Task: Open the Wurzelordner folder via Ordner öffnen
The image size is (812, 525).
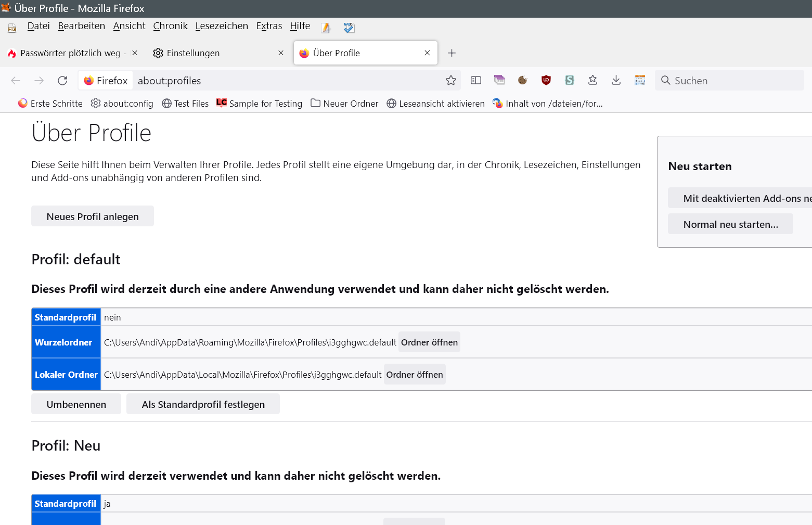Action: point(429,342)
